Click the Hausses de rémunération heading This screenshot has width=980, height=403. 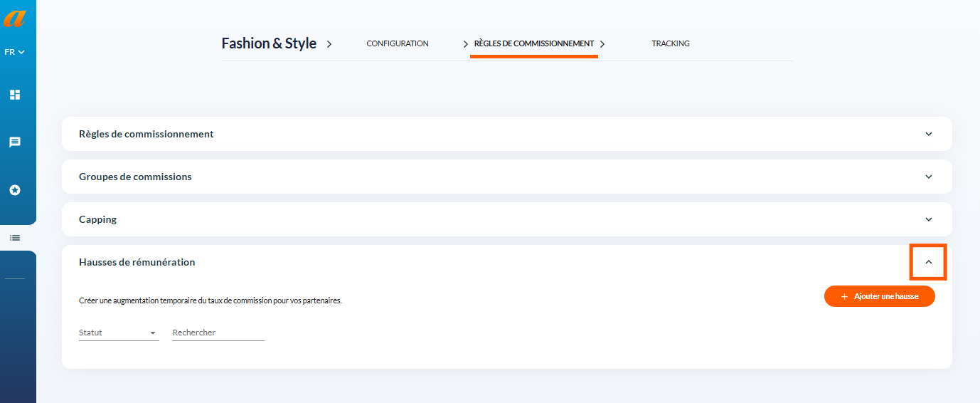point(137,262)
